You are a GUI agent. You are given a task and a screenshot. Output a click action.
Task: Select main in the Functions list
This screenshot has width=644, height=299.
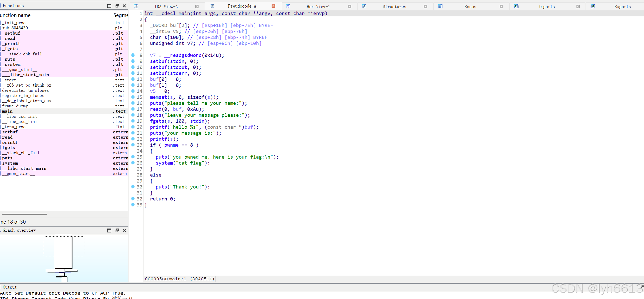pos(7,111)
